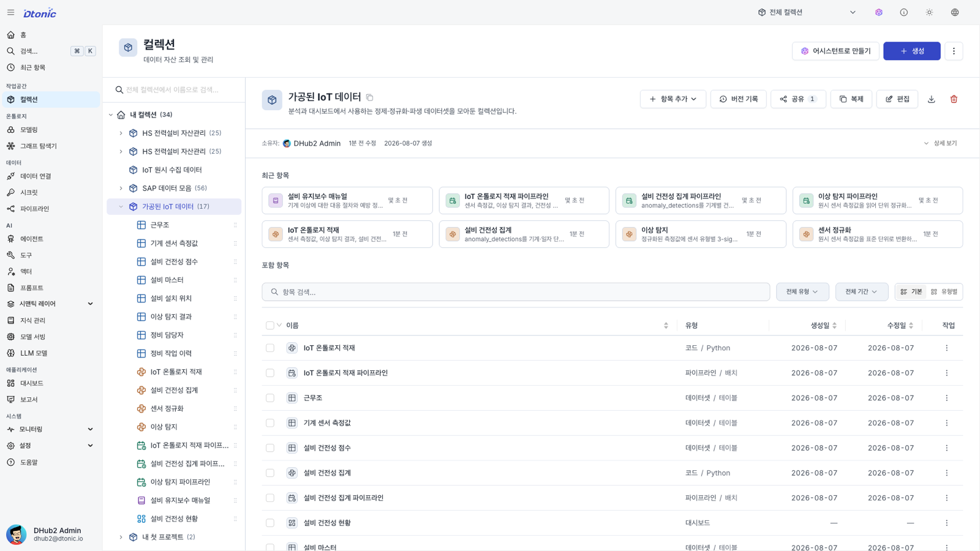Expand 상세 보기 details

click(x=940, y=143)
